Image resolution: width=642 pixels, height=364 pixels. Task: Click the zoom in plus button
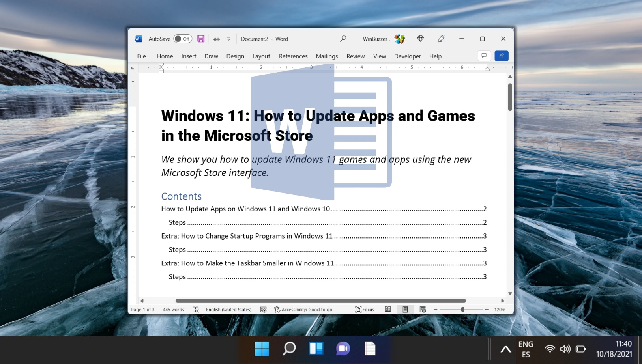tap(487, 310)
